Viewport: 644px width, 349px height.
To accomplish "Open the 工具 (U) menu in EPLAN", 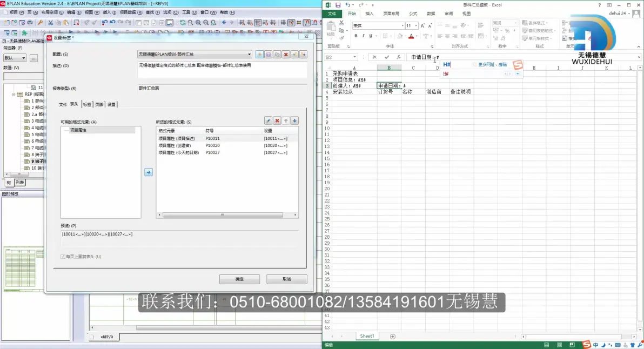I will 189,12.
